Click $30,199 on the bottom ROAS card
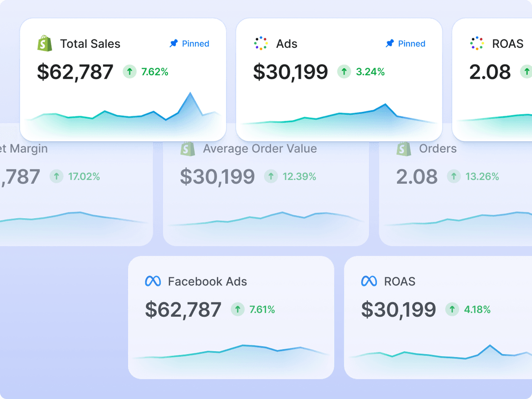This screenshot has width=532, height=399. [399, 310]
